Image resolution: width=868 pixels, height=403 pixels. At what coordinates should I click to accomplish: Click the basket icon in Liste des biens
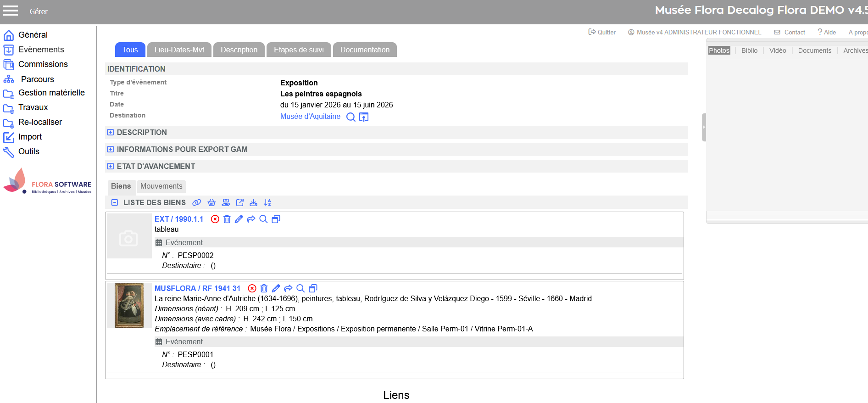tap(211, 202)
